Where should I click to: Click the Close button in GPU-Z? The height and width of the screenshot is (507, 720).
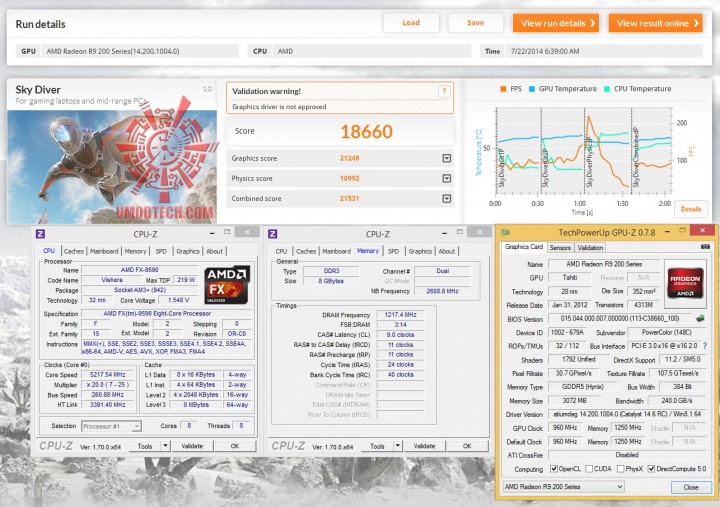(x=691, y=487)
